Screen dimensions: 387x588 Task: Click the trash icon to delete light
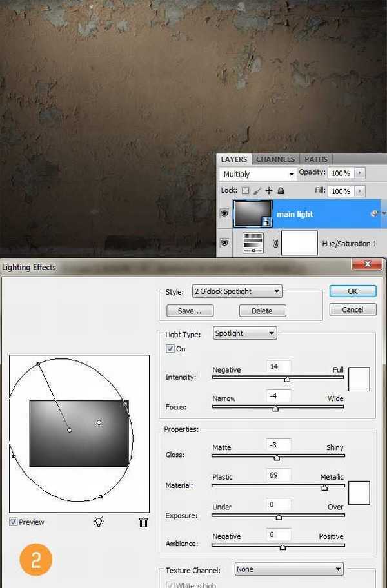pyautogui.click(x=143, y=522)
